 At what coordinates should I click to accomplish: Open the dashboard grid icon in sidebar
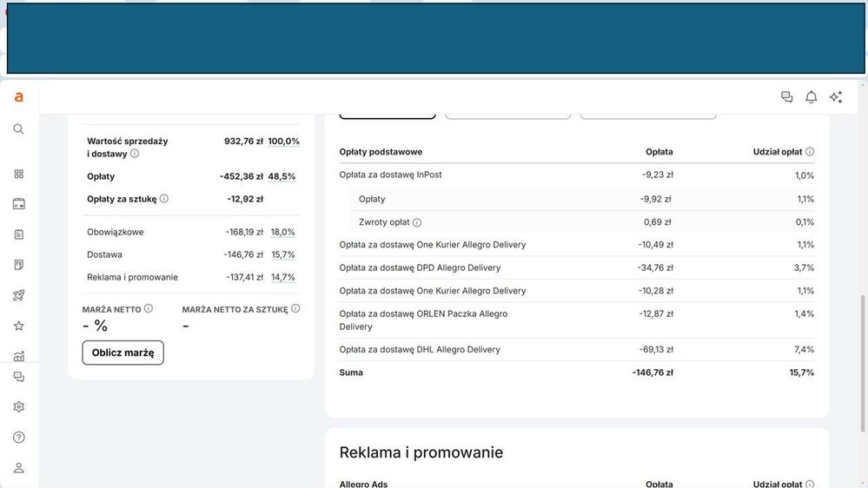click(19, 174)
